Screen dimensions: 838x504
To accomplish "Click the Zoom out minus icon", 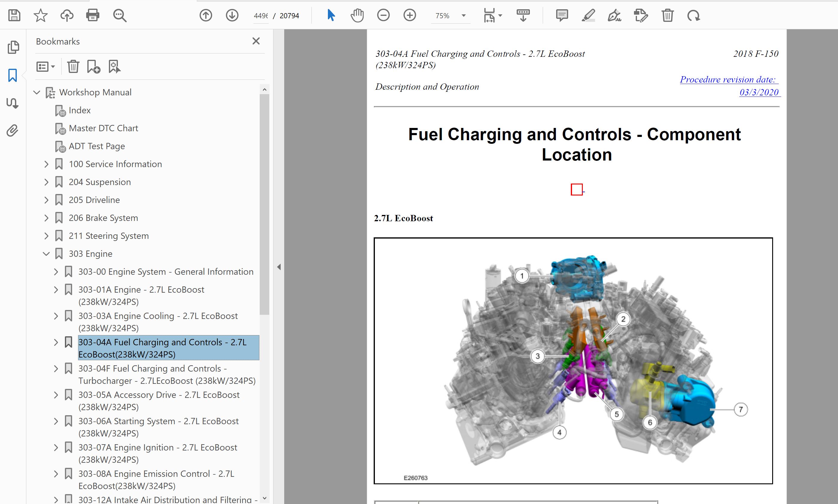I will tap(383, 16).
